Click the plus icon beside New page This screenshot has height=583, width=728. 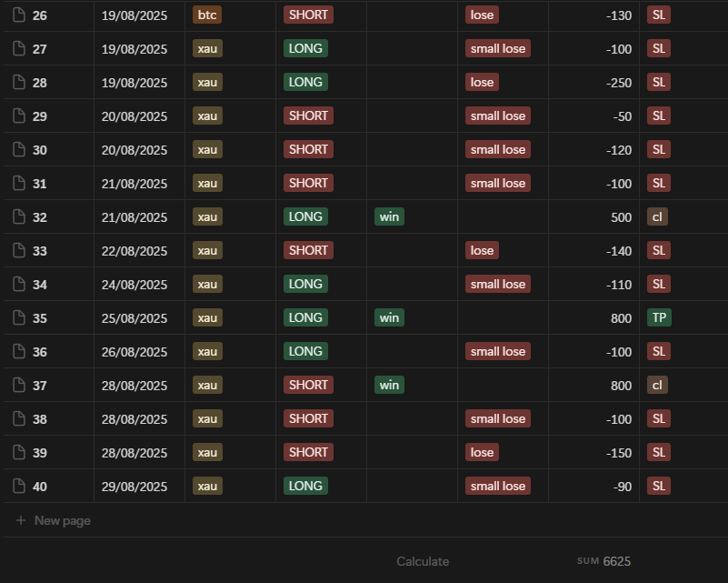21,521
